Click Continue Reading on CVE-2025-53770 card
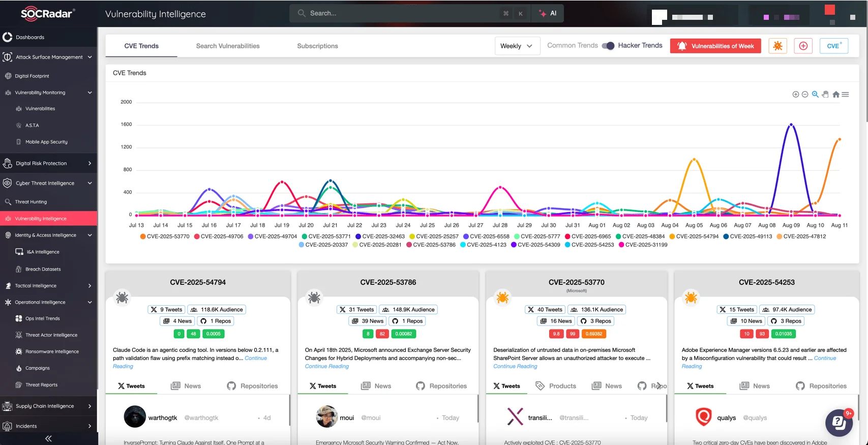This screenshot has height=445, width=868. pos(515,366)
